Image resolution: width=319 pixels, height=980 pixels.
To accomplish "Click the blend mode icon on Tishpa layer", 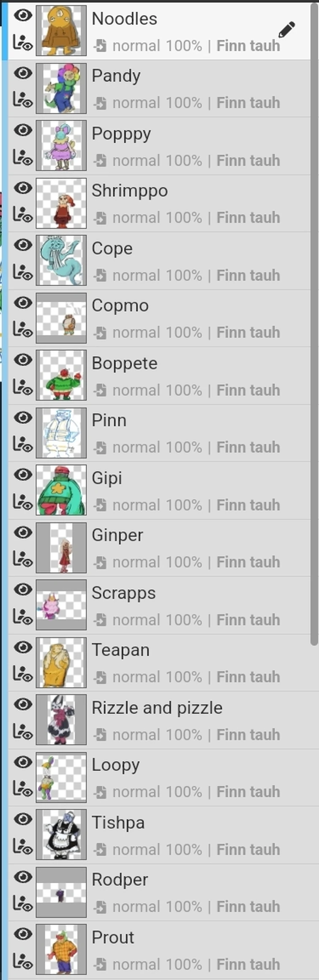I will [100, 849].
